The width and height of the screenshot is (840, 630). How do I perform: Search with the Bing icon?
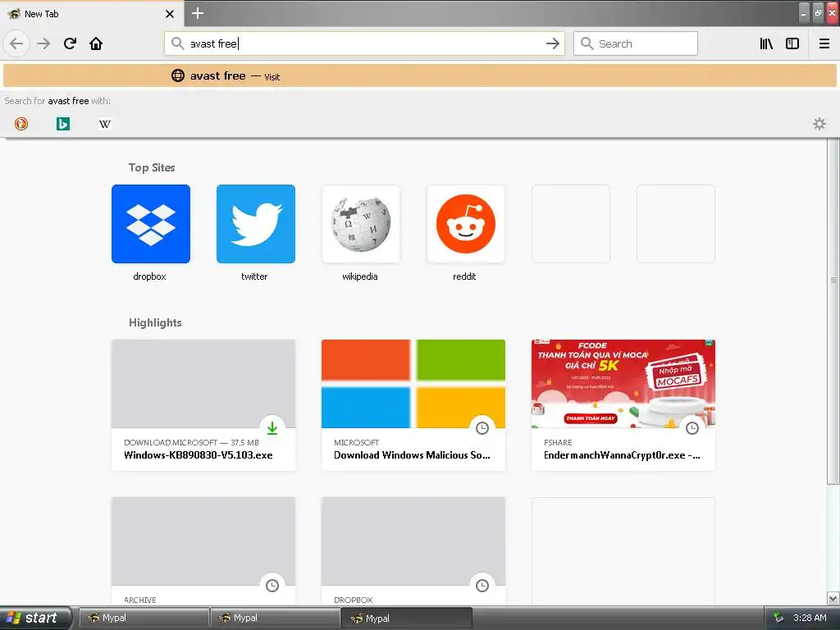[x=63, y=124]
